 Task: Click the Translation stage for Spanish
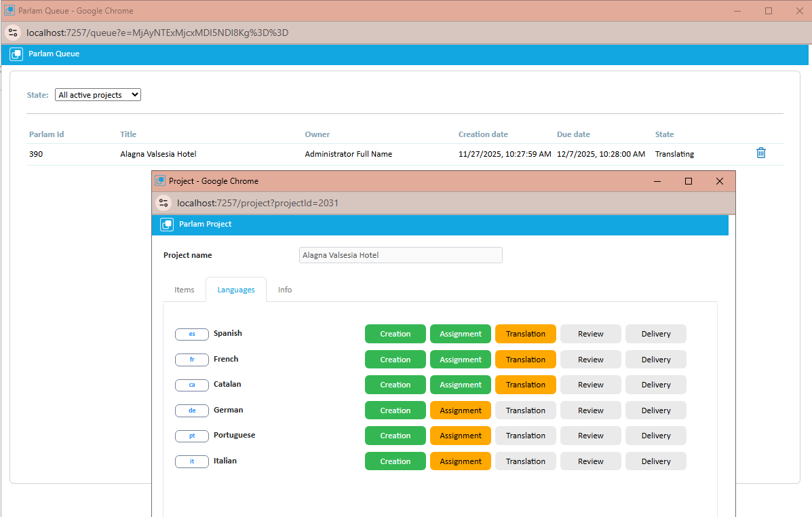pos(525,334)
